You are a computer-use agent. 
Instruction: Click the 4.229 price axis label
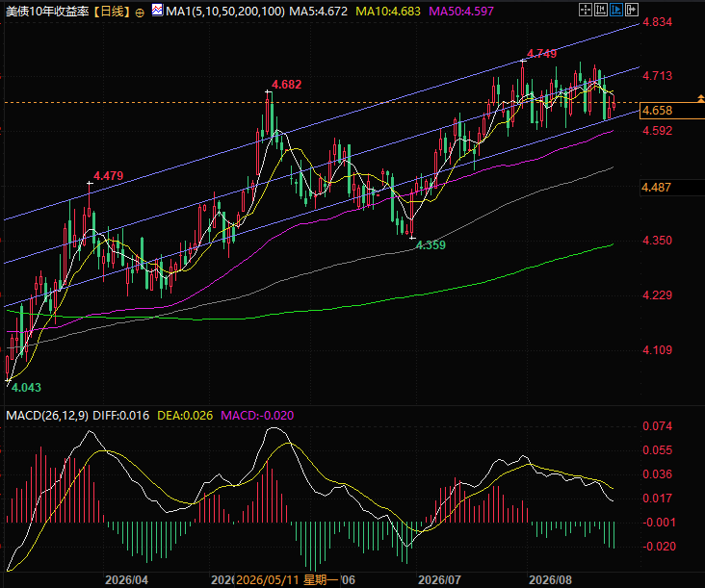[x=658, y=295]
